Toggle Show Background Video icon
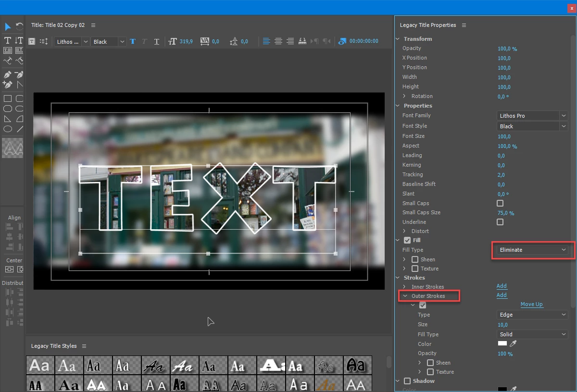This screenshot has width=577, height=392. (x=342, y=41)
